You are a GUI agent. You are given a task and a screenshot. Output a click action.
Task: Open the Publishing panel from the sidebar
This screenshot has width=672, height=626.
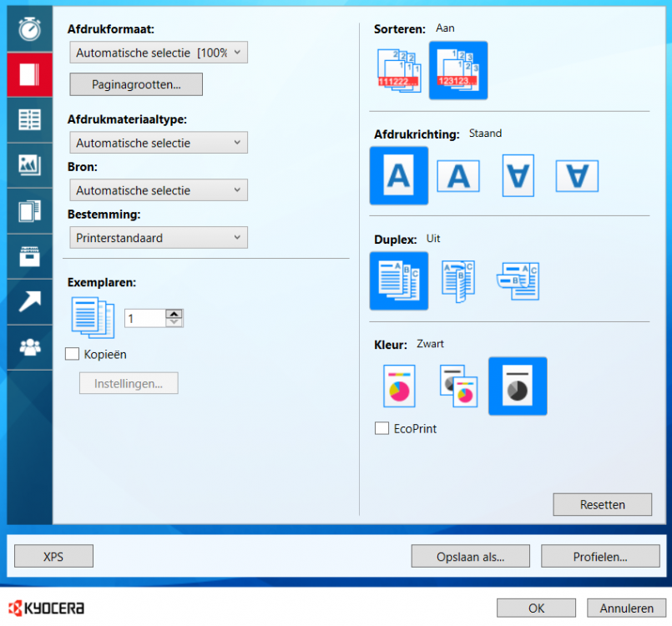(x=30, y=212)
